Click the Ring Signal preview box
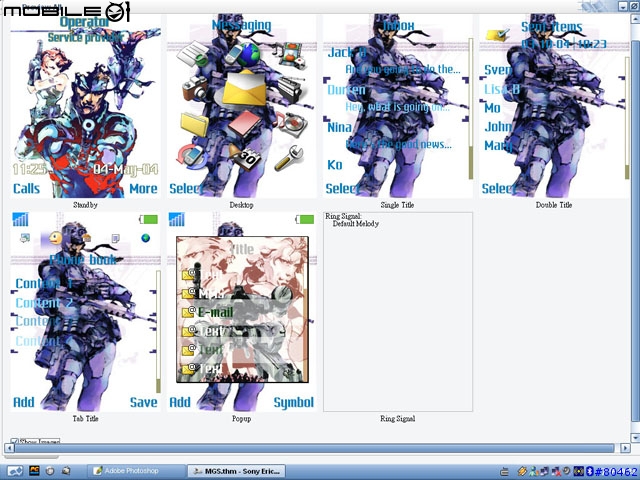This screenshot has height=480, width=640. click(x=398, y=312)
